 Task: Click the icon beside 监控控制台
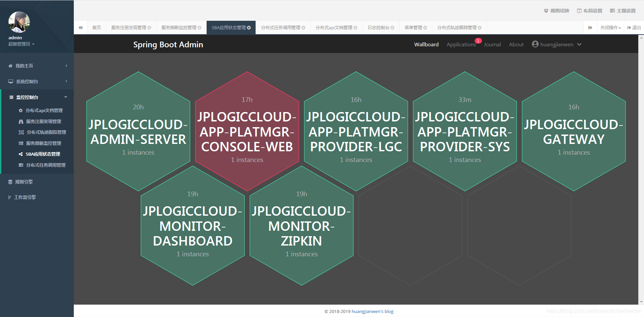point(11,97)
